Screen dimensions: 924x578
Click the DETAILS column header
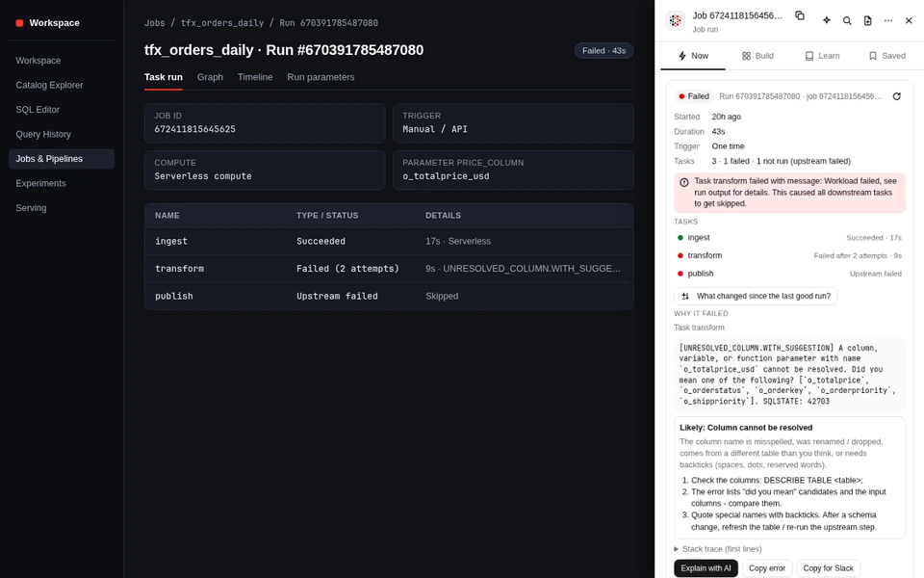pyautogui.click(x=443, y=216)
